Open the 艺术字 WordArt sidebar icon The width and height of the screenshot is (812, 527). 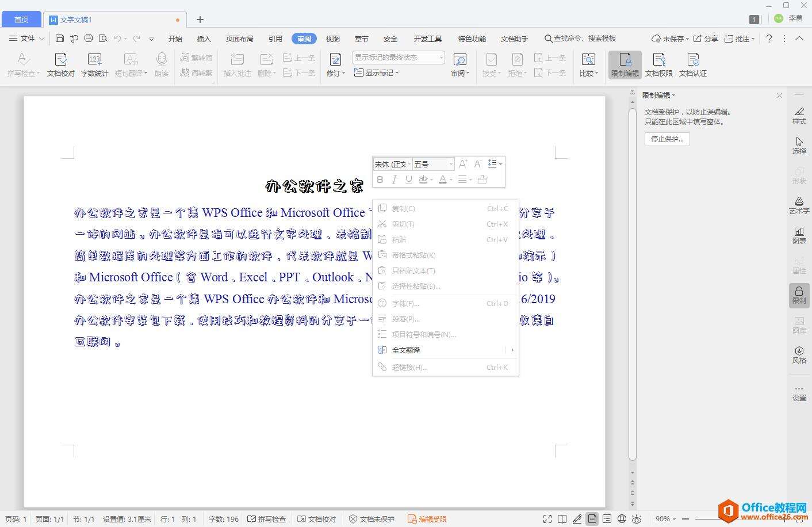tap(799, 205)
